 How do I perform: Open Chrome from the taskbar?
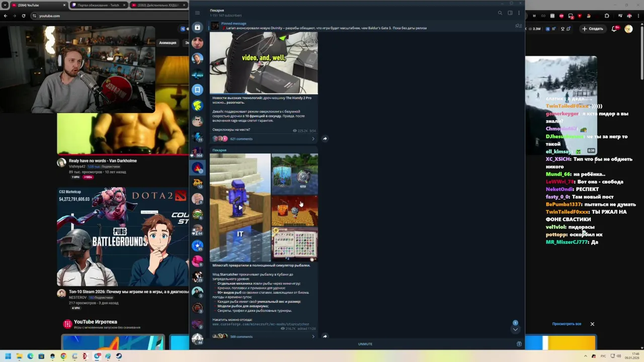(x=63, y=356)
